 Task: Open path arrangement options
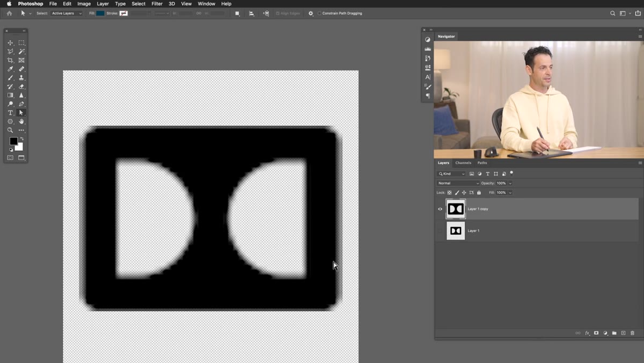click(266, 13)
